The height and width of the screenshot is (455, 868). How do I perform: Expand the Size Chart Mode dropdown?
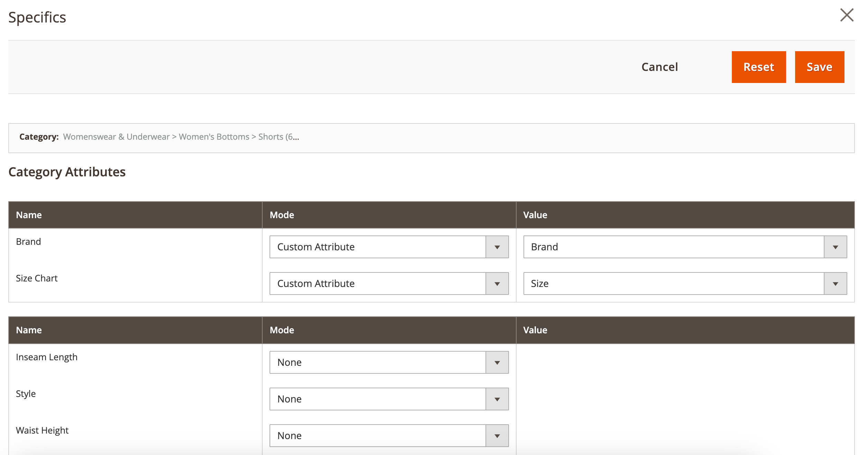[378, 284]
